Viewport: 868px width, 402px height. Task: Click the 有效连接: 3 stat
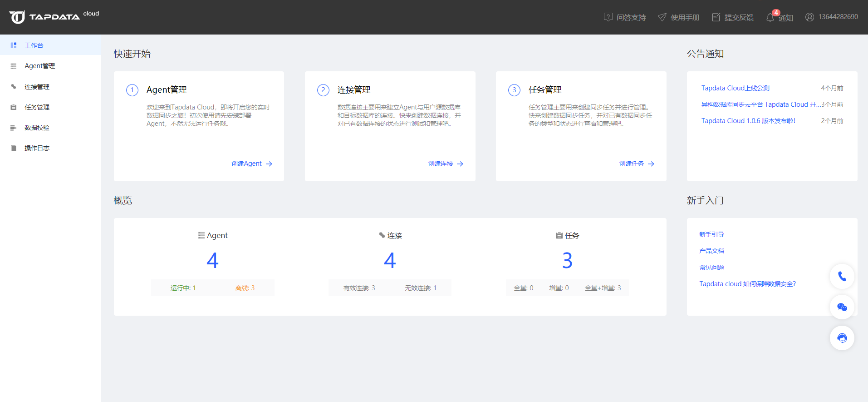(x=359, y=288)
